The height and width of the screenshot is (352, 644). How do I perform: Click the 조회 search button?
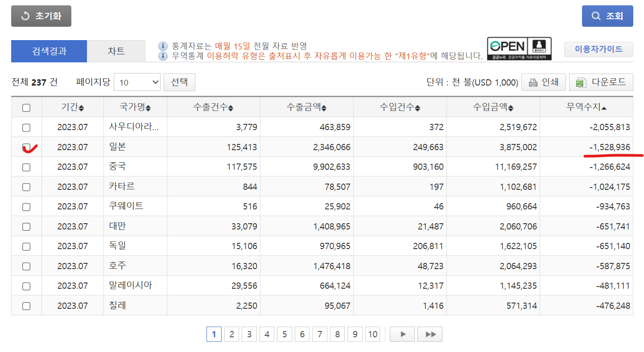click(607, 16)
